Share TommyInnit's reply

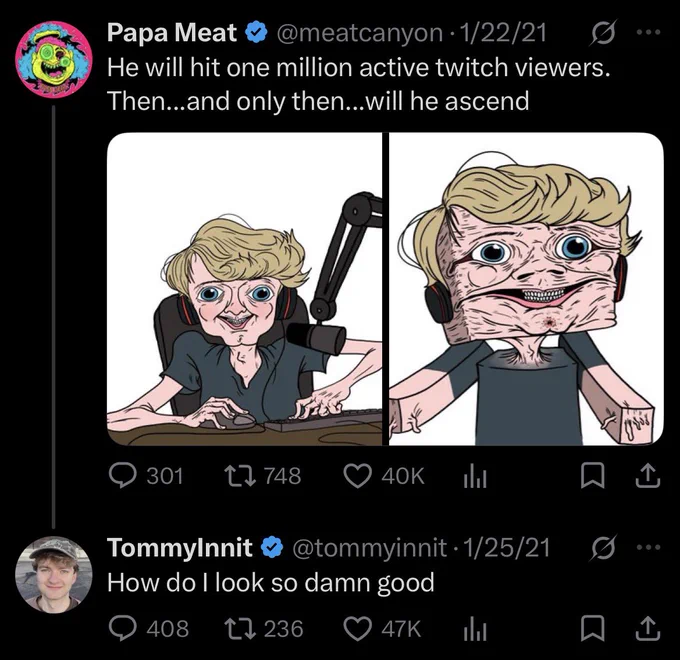[648, 629]
